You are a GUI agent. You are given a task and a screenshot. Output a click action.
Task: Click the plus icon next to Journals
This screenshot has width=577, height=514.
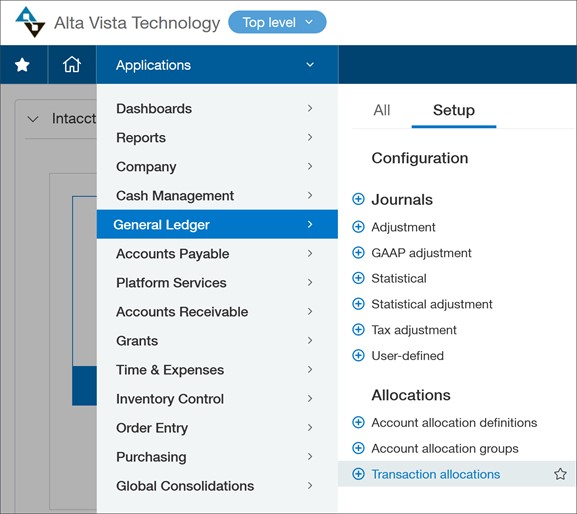click(x=358, y=199)
